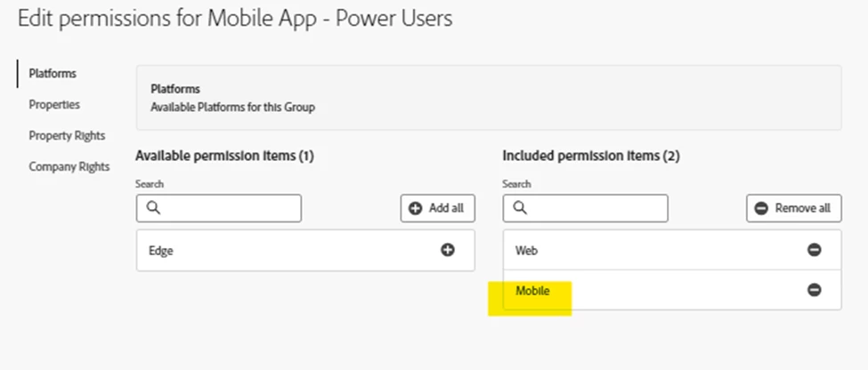Click the minus icon next to Mobile
The height and width of the screenshot is (370, 868).
click(814, 290)
